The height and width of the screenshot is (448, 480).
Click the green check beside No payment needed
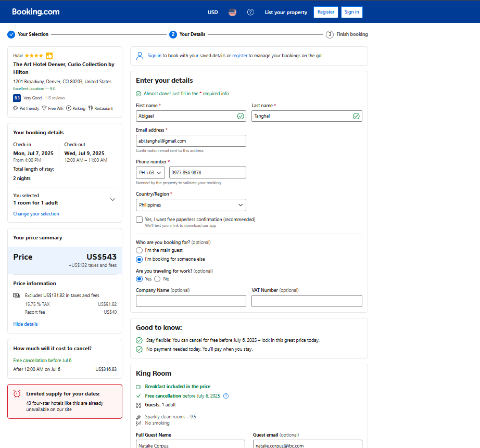[139, 349]
